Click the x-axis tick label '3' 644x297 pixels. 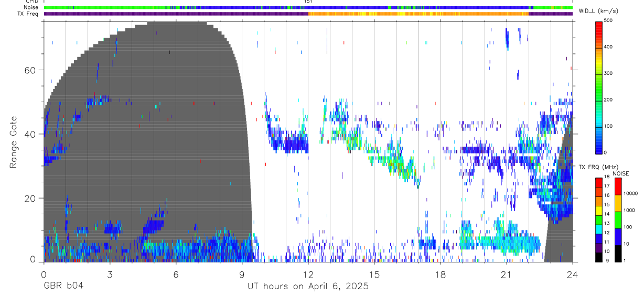110,274
